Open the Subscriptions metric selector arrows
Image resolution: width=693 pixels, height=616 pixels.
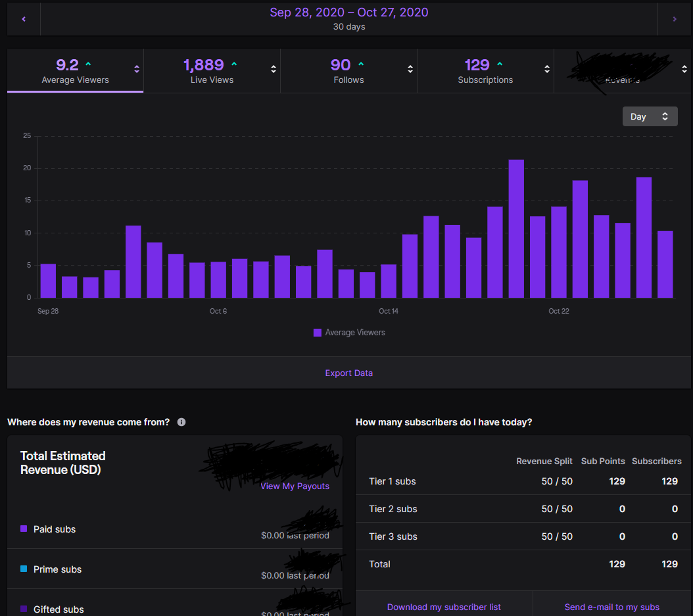[547, 69]
